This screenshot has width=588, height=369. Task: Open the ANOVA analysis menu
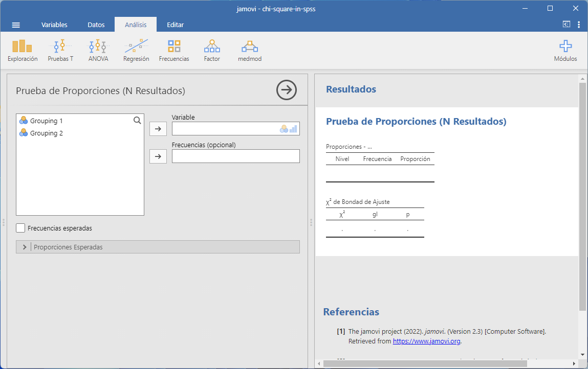tap(98, 51)
